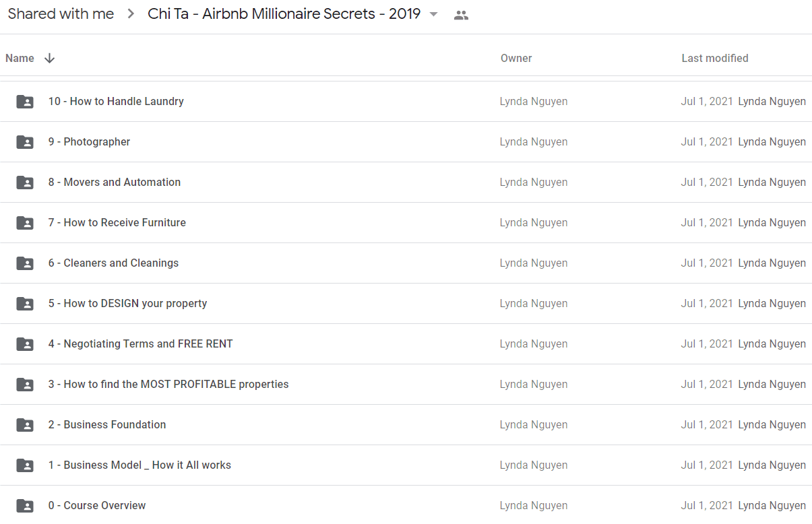
Task: Click the folder icon for 4 - Negotiating Terms and FREE RENT
Action: coord(25,344)
